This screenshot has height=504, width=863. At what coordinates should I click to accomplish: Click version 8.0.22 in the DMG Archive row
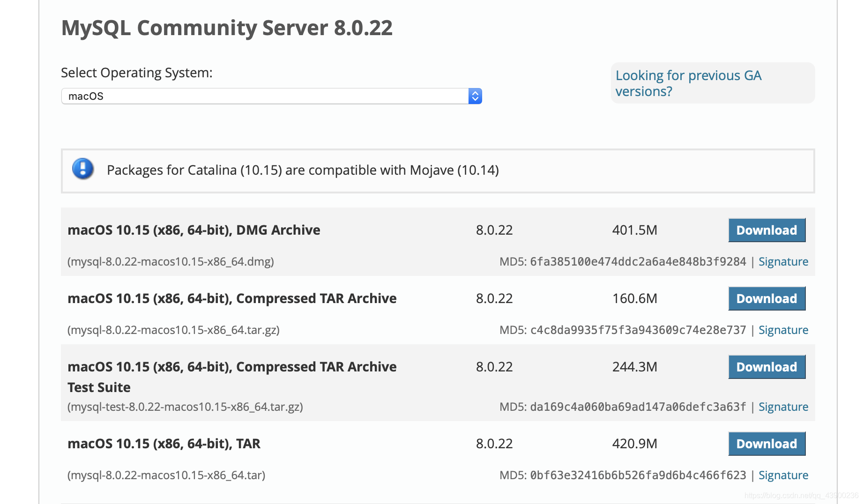coord(494,230)
